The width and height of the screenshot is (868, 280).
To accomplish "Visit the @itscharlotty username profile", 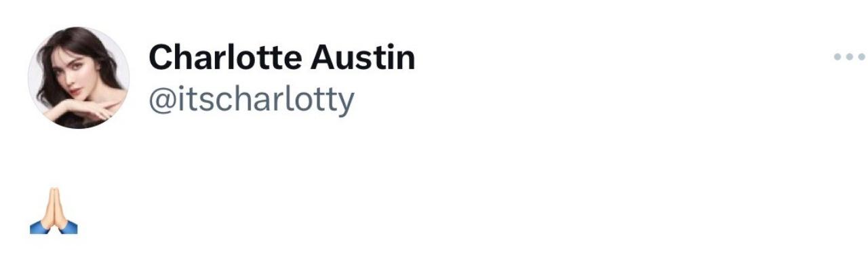I will [251, 100].
